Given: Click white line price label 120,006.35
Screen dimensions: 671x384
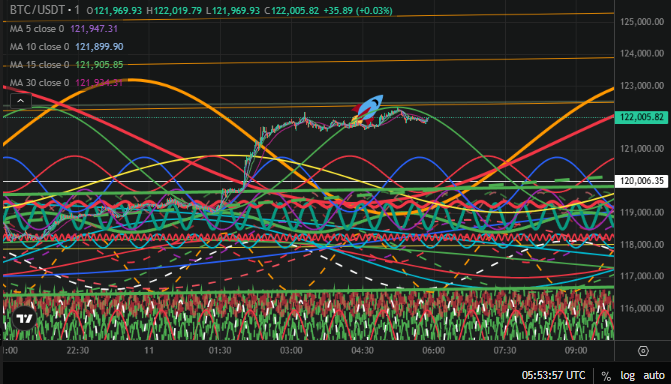Looking at the screenshot, I should [x=641, y=181].
